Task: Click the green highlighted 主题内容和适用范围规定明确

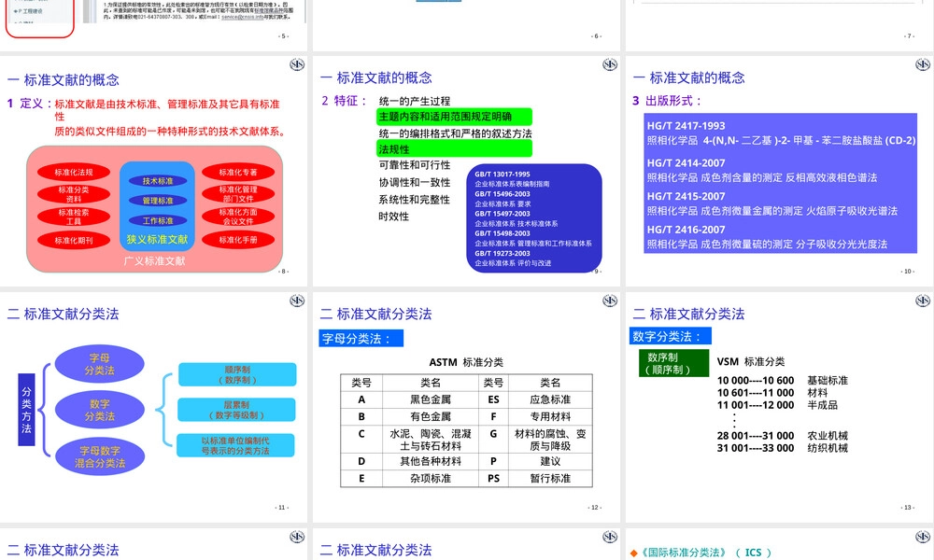Action: click(x=454, y=117)
